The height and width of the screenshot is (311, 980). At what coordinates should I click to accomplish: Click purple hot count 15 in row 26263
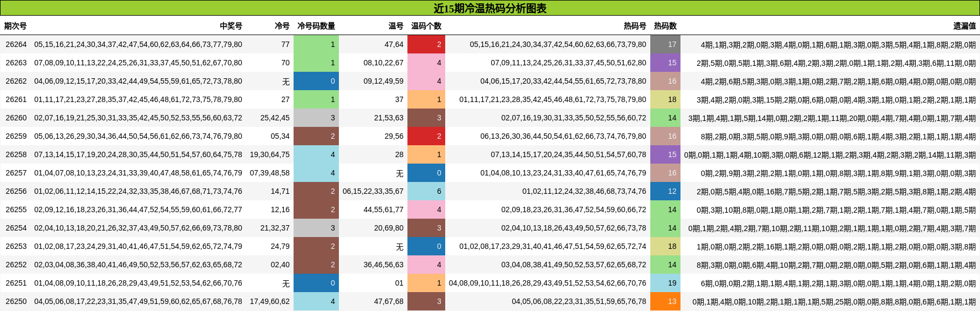[x=665, y=63]
